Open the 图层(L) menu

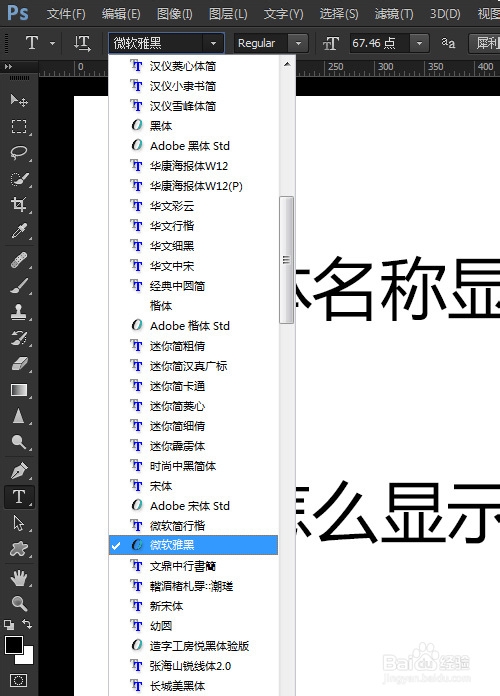pos(228,14)
